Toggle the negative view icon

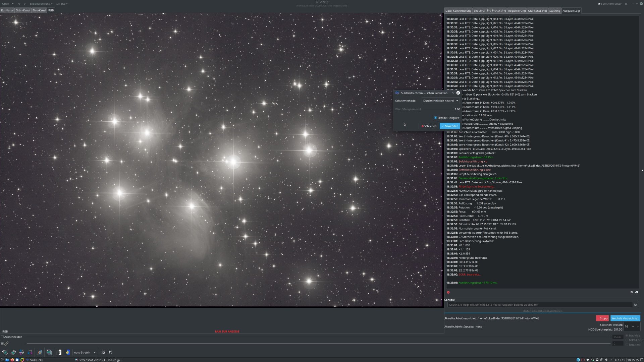(60, 352)
